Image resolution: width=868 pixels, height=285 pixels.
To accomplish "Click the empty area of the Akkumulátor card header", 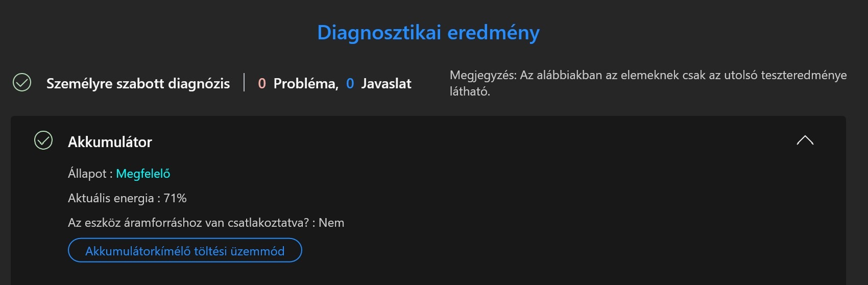I will click(x=460, y=141).
